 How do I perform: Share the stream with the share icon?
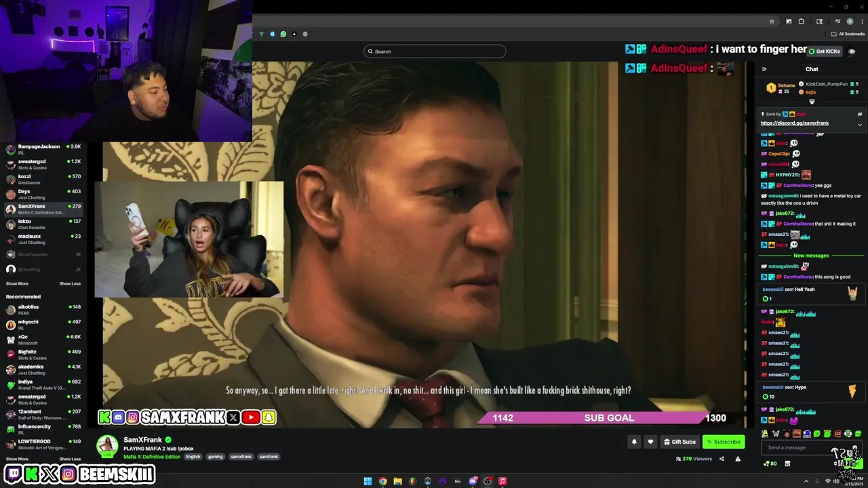(x=722, y=459)
